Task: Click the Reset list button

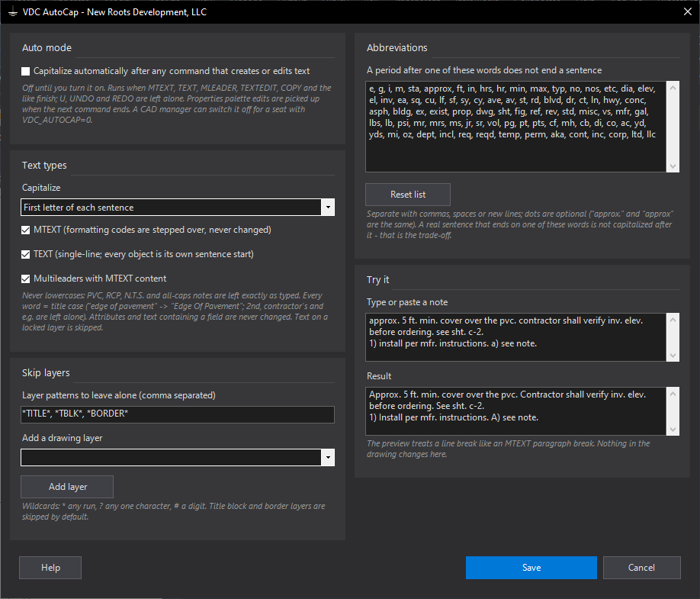Action: pos(408,195)
